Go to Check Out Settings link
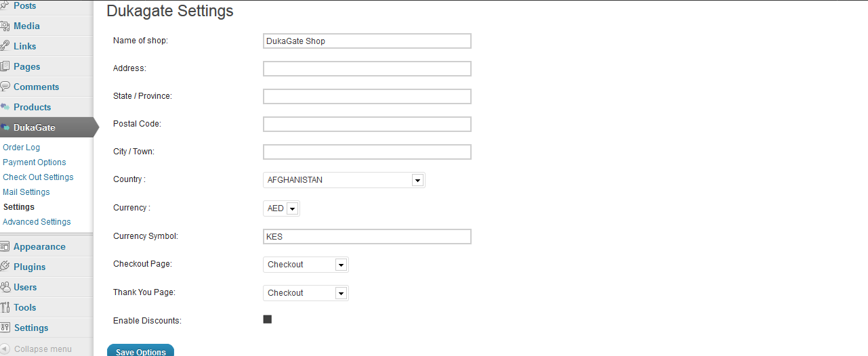 38,177
